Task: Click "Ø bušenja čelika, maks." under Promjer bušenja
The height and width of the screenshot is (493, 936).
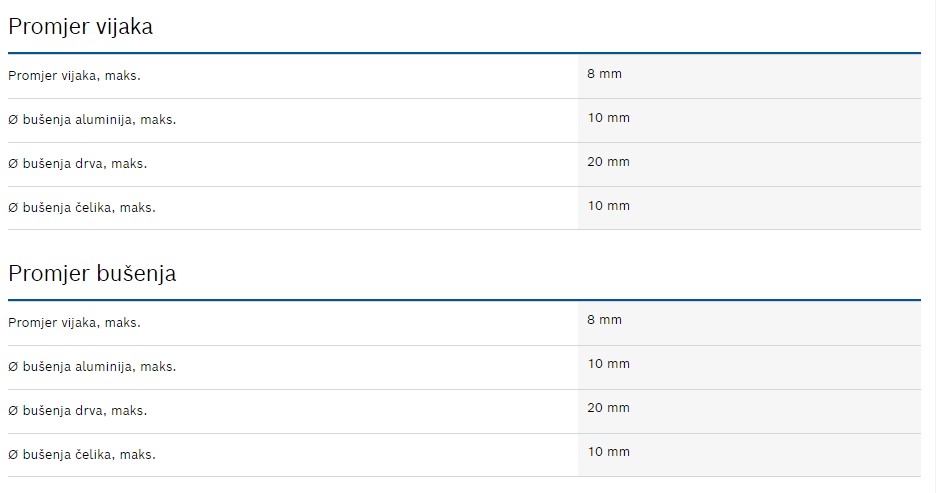Action: [x=82, y=454]
